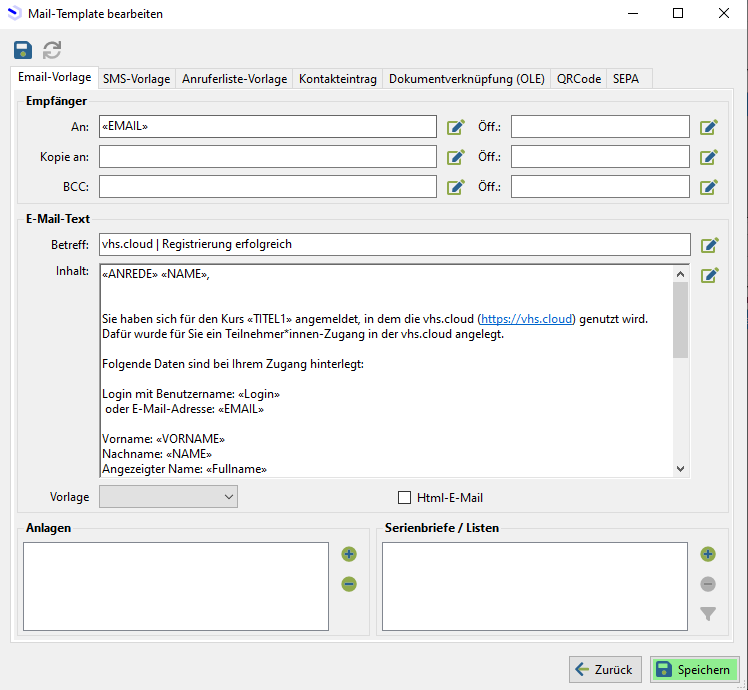Open editor icon next to Kopie an field

tap(456, 157)
